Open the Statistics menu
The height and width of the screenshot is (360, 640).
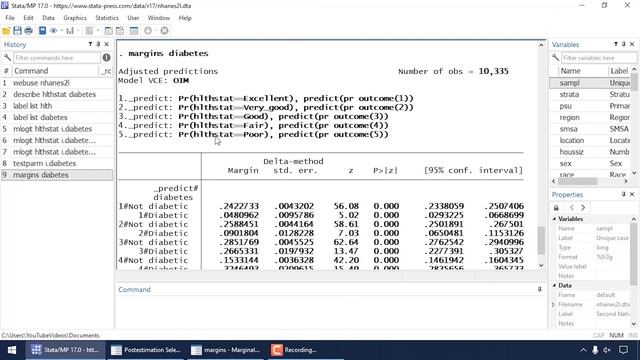[x=107, y=18]
